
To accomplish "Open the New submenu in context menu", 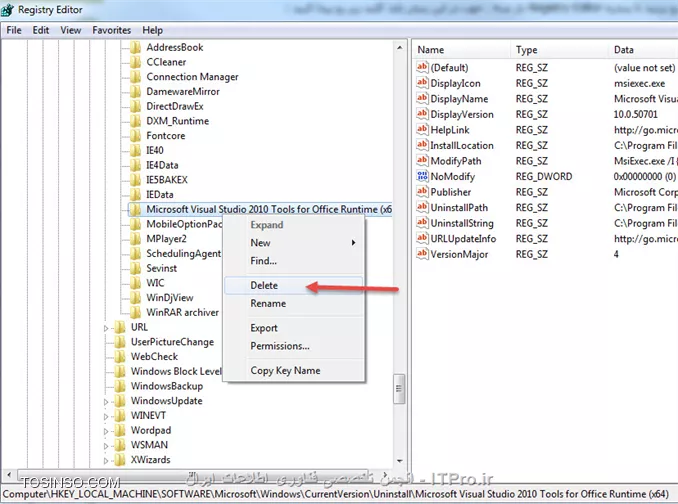I will point(294,243).
